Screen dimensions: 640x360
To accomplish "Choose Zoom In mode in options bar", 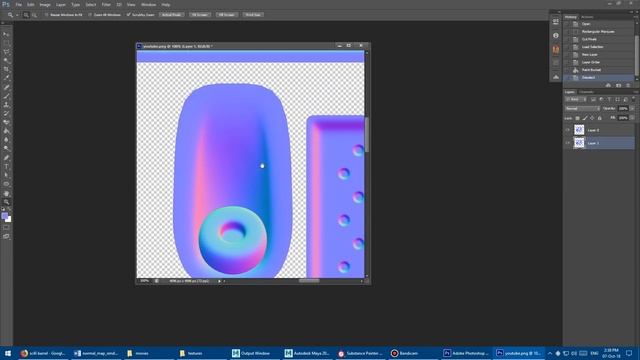I will point(26,15).
